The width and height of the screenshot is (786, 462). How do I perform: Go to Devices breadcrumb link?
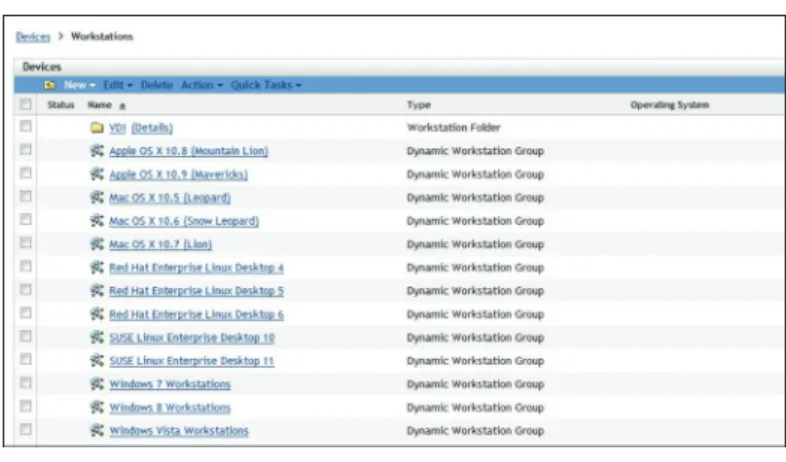pos(33,37)
